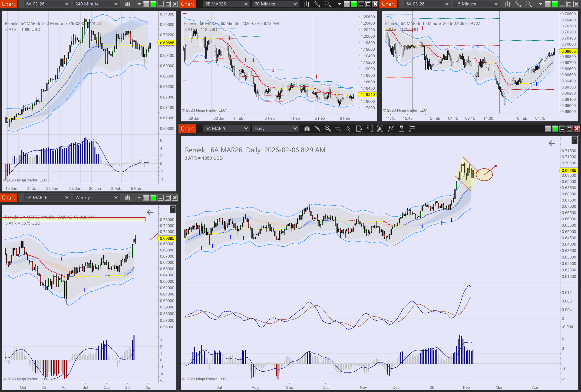Click green link color swatch on Daily chart

pos(555,129)
